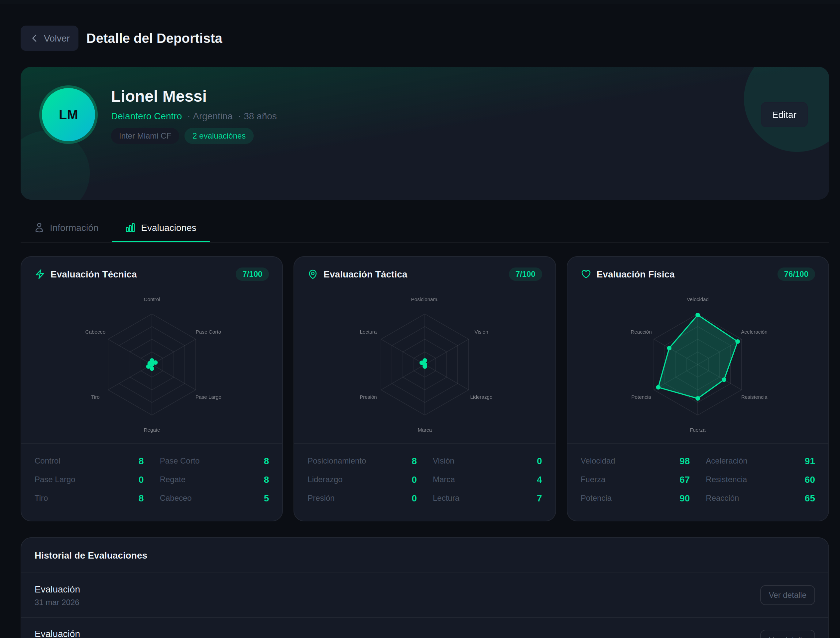This screenshot has width=840, height=638.
Task: Switch to the Información tab
Action: [74, 228]
